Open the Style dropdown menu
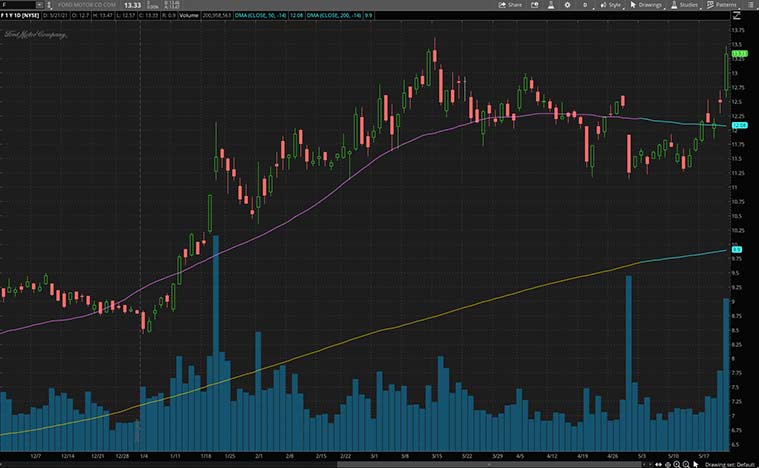The width and height of the screenshot is (759, 468). [x=610, y=5]
